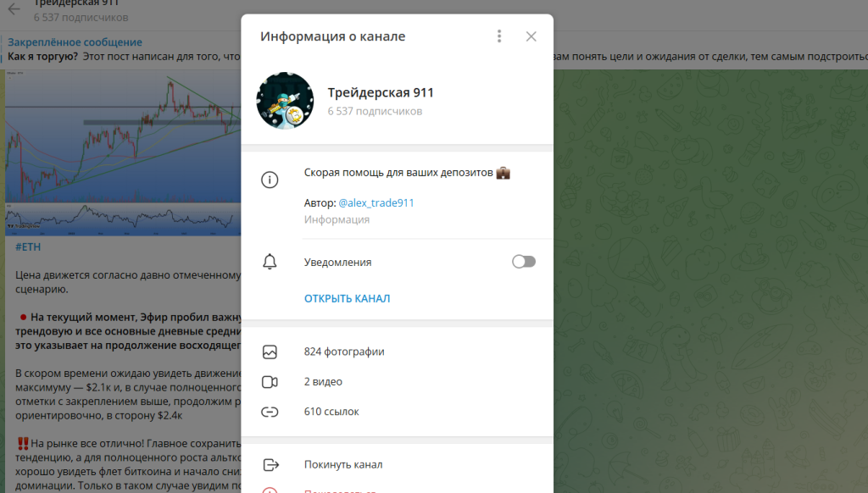This screenshot has width=868, height=493.
Task: Close the channel info dialog
Action: point(531,36)
